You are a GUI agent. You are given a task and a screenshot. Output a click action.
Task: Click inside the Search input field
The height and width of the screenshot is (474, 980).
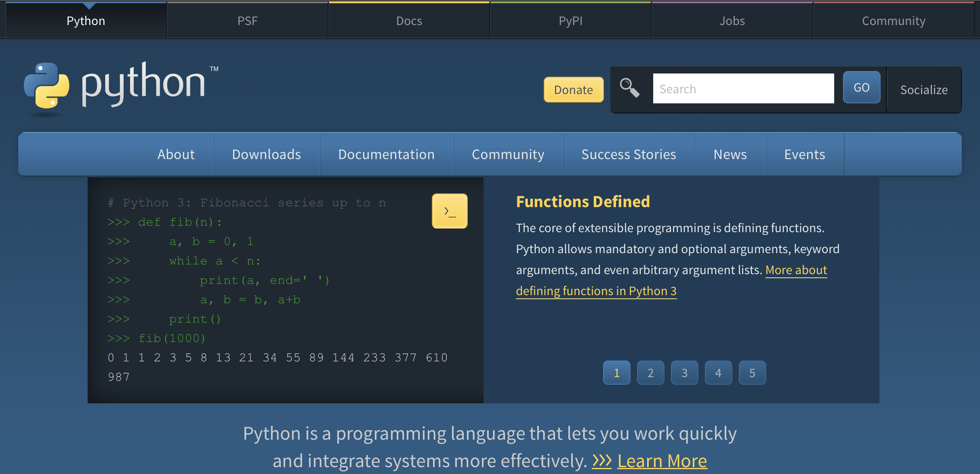(743, 88)
